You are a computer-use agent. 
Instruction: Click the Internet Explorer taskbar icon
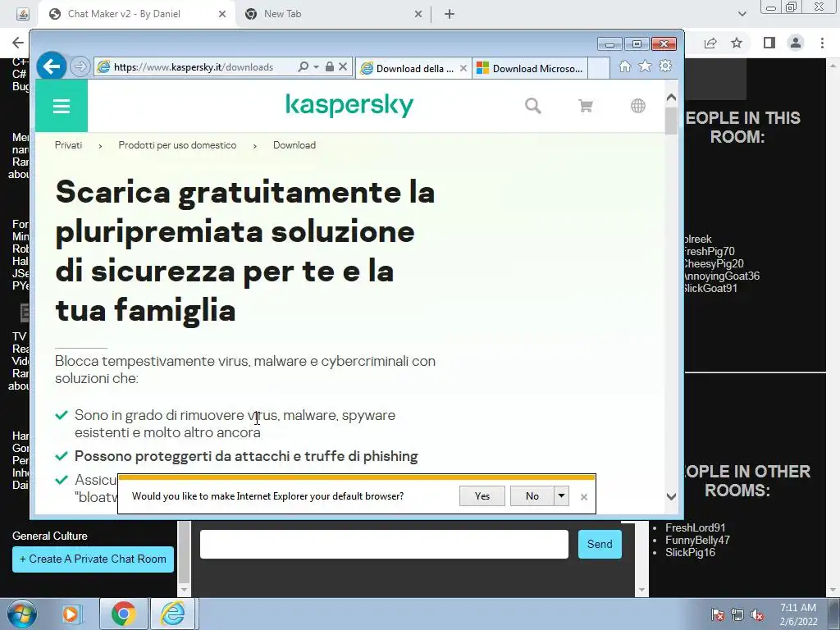pos(173,614)
